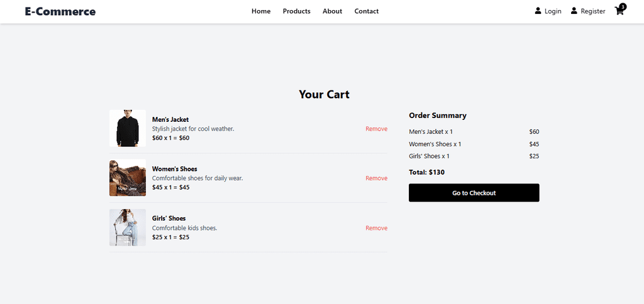Navigate to the Contact page
This screenshot has width=644, height=304.
366,11
